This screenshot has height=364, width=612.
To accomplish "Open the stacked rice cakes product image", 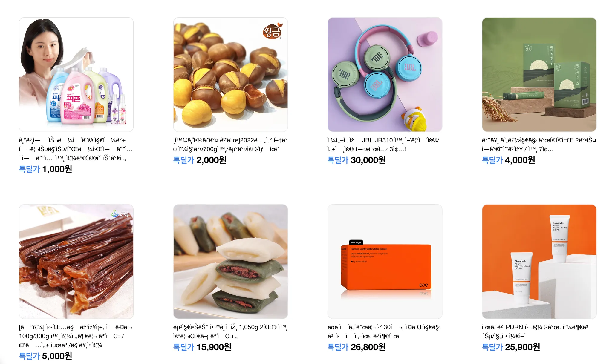I will [x=230, y=262].
